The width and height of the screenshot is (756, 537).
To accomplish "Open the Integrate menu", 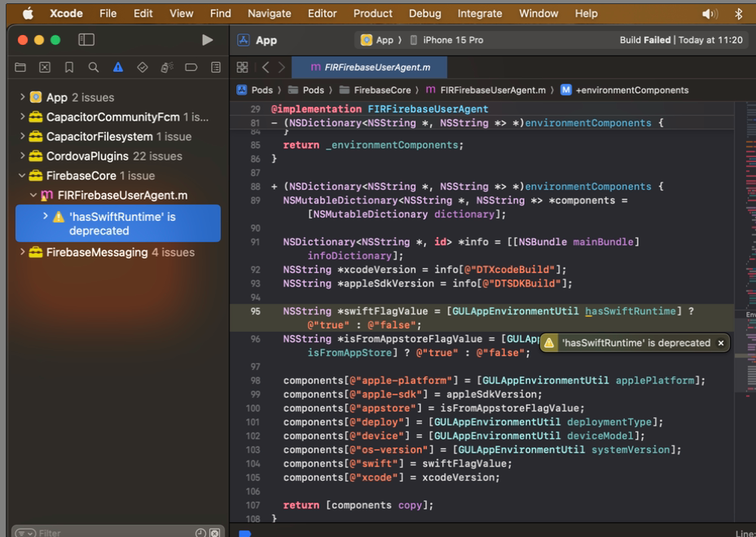I will 480,14.
